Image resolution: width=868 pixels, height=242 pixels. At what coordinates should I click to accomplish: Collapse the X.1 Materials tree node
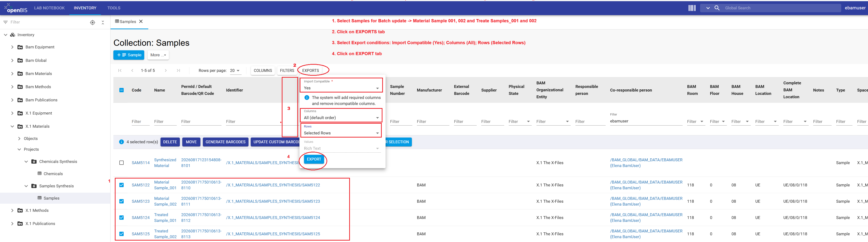pyautogui.click(x=12, y=127)
